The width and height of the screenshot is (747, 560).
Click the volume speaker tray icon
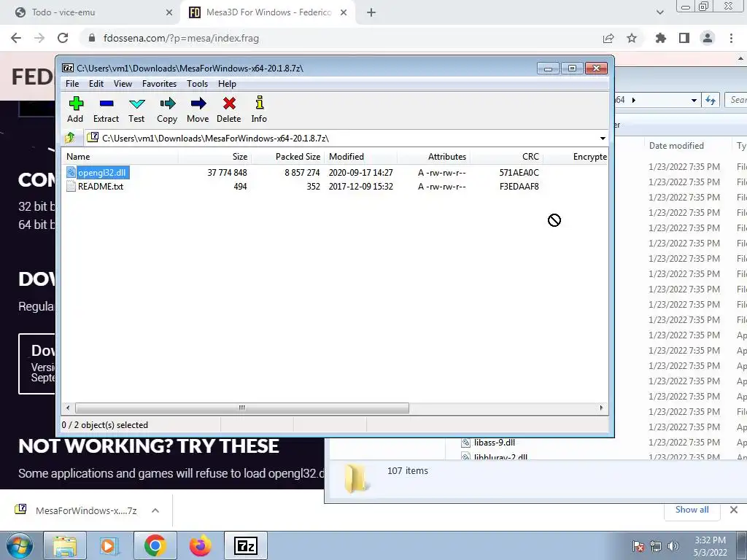(x=673, y=546)
